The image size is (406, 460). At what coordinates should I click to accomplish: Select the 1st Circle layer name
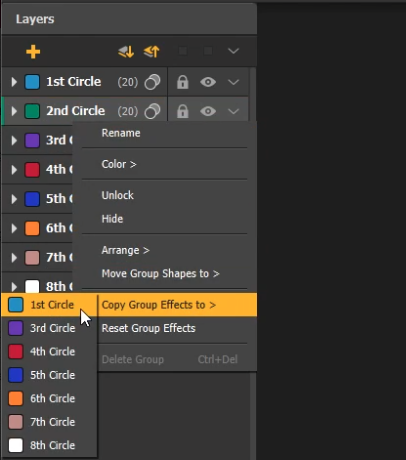(x=74, y=82)
